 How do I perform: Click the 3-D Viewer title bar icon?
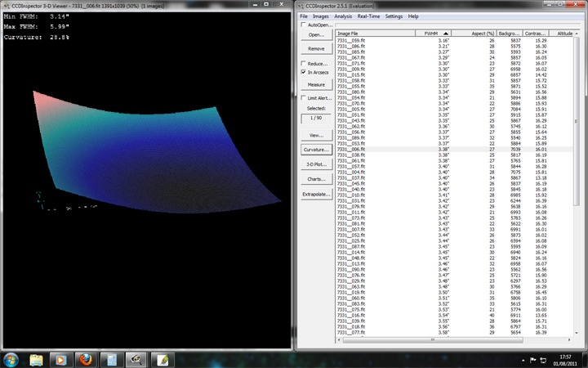coord(7,6)
